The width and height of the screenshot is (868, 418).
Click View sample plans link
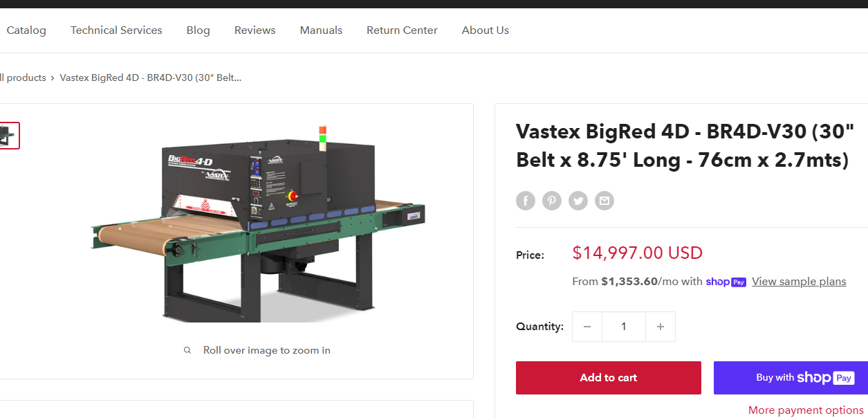coord(799,282)
